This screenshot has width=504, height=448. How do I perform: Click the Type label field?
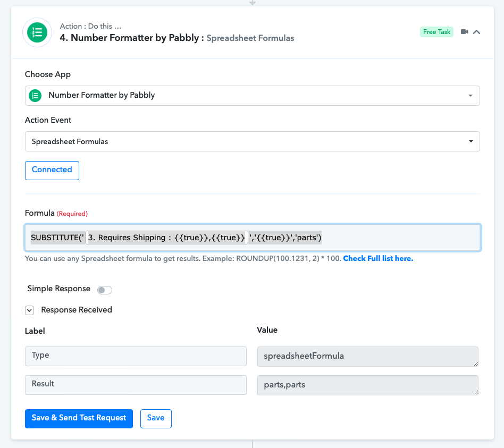[136, 356]
